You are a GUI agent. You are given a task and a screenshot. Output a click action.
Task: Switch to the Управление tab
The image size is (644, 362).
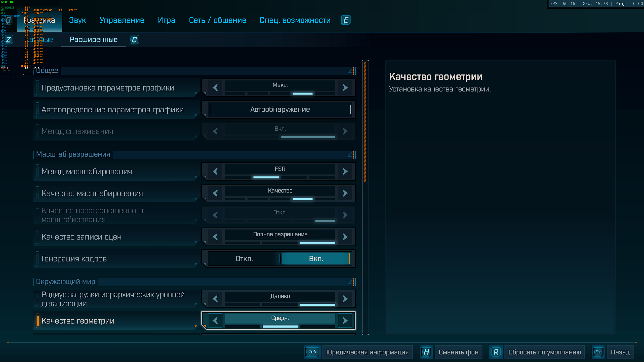click(122, 20)
